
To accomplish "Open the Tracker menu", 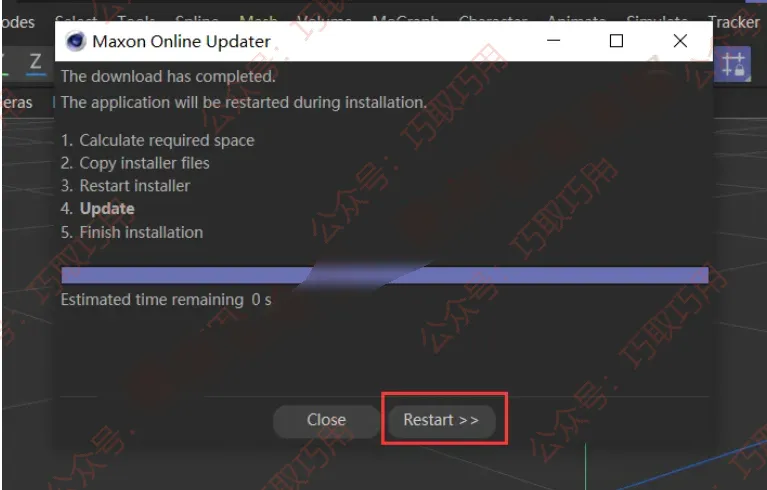I will 734,22.
